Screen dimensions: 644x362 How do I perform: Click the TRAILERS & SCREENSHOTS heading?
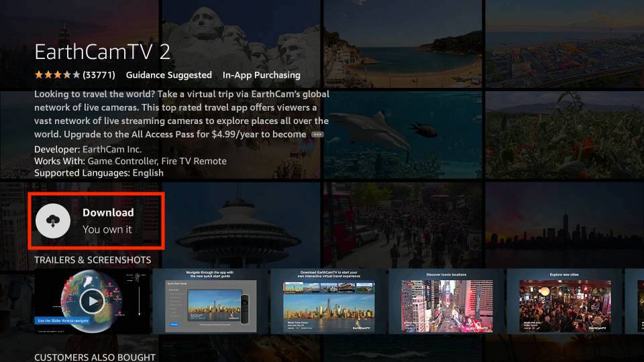coord(93,260)
